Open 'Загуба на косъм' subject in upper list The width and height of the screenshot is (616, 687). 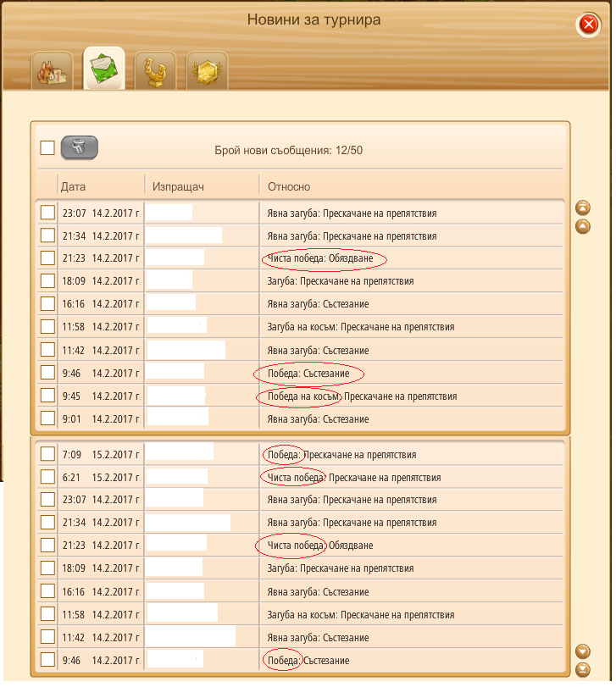[x=361, y=327]
